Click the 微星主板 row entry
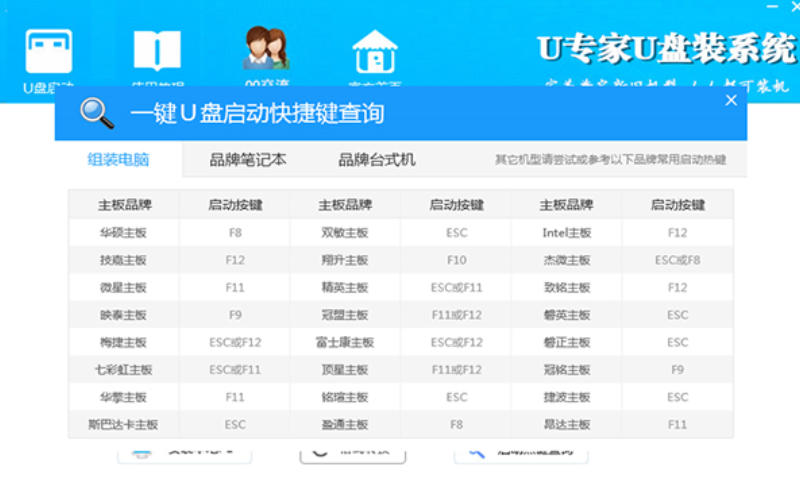Image resolution: width=800 pixels, height=477 pixels. tap(124, 288)
